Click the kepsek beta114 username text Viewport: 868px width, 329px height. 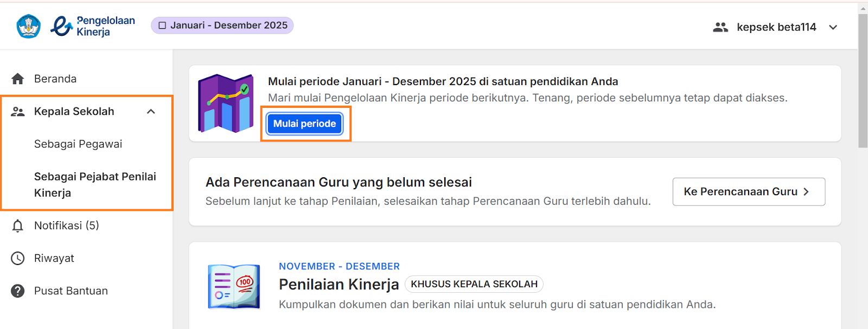pos(776,27)
